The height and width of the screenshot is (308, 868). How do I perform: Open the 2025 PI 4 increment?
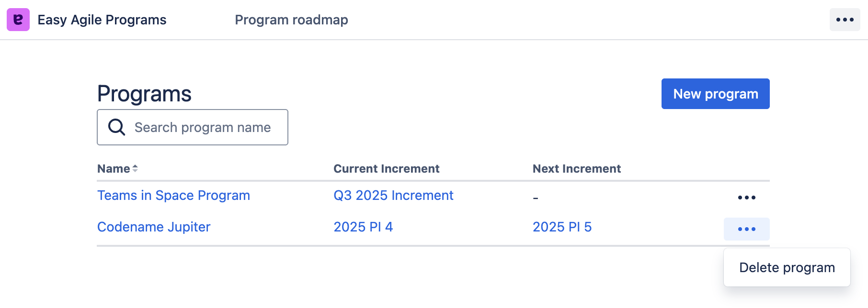click(363, 227)
